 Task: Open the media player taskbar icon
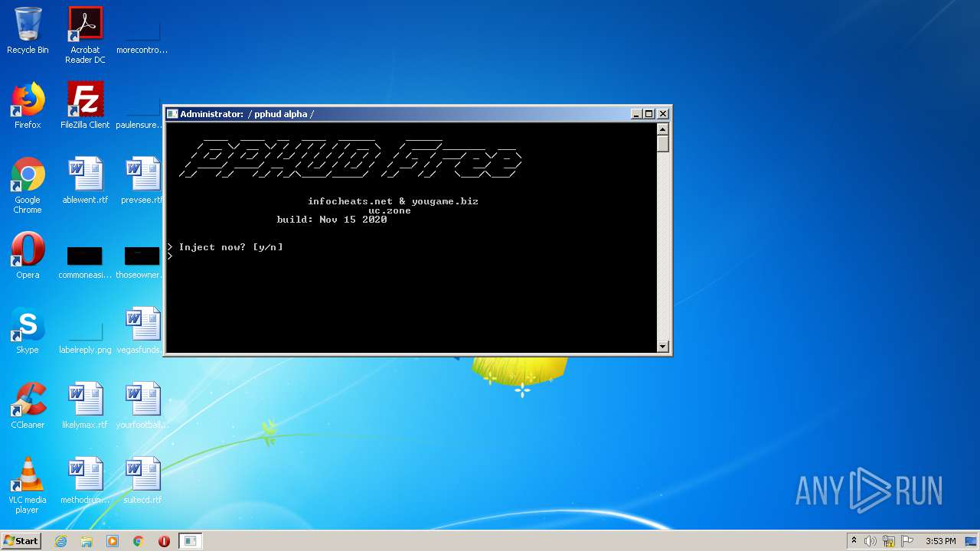(113, 541)
